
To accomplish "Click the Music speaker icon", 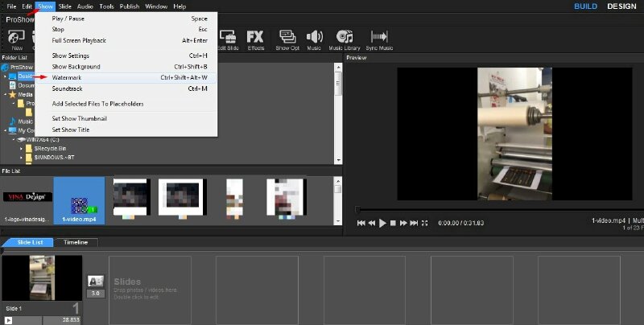I will click(314, 37).
